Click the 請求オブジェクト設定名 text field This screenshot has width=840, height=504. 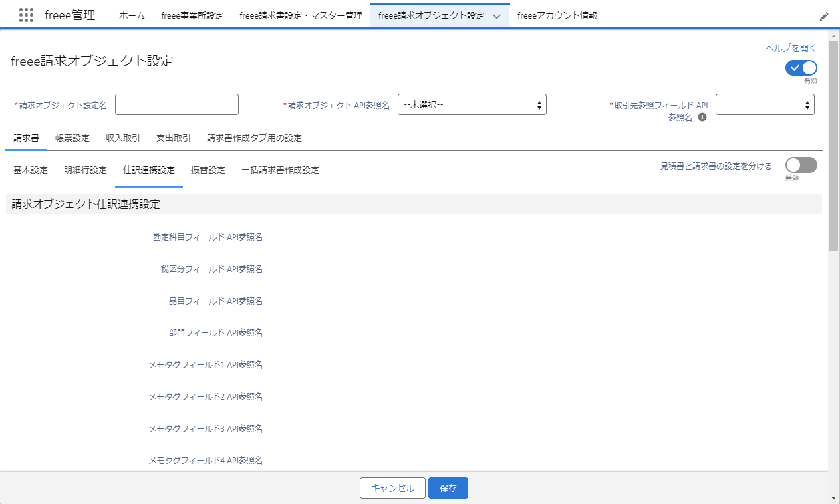click(x=177, y=104)
